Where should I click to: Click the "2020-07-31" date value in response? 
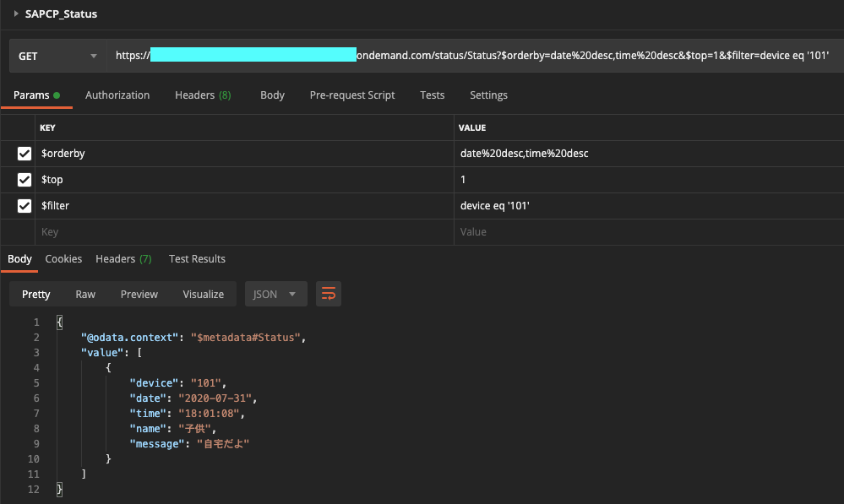tap(215, 398)
